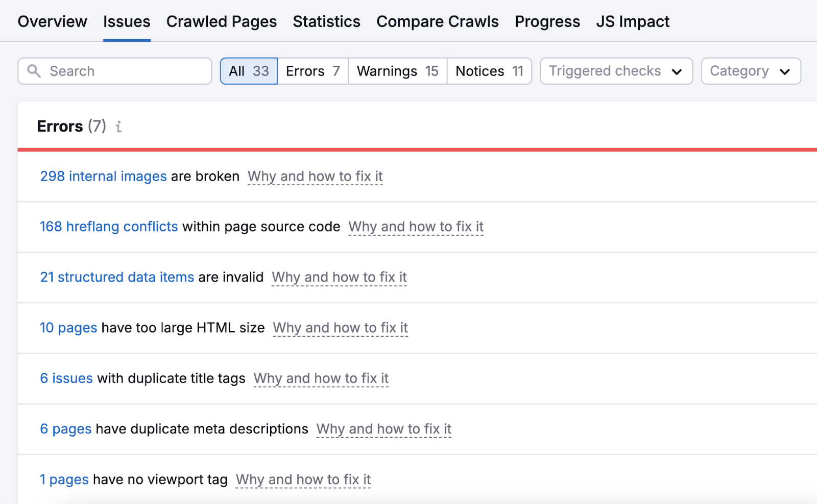View the 21 invalid structured data items
The image size is (817, 504).
[x=116, y=277]
